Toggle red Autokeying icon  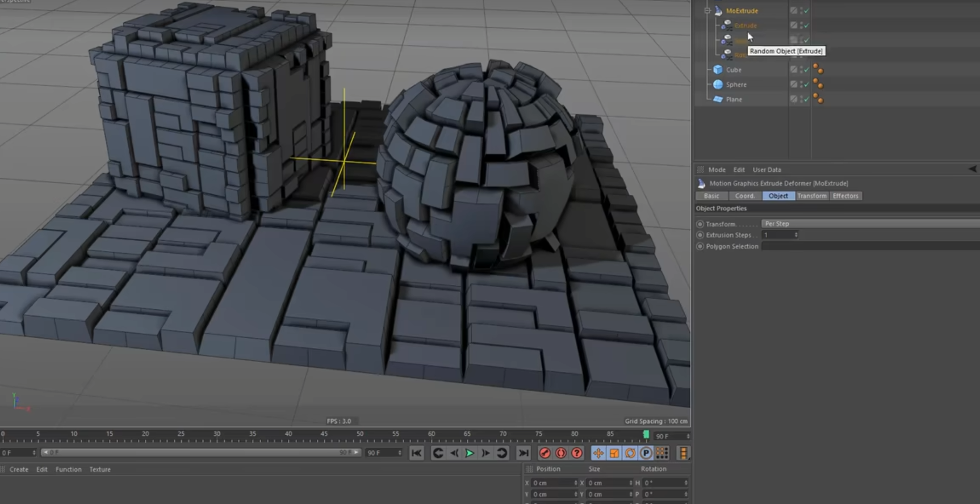[x=561, y=453]
